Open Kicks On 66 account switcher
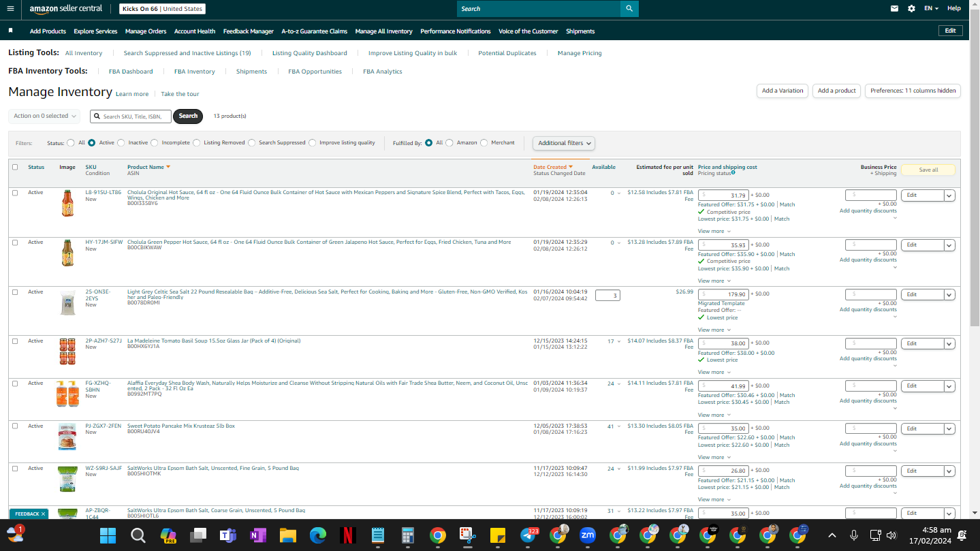This screenshot has height=551, width=980. pyautogui.click(x=163, y=9)
